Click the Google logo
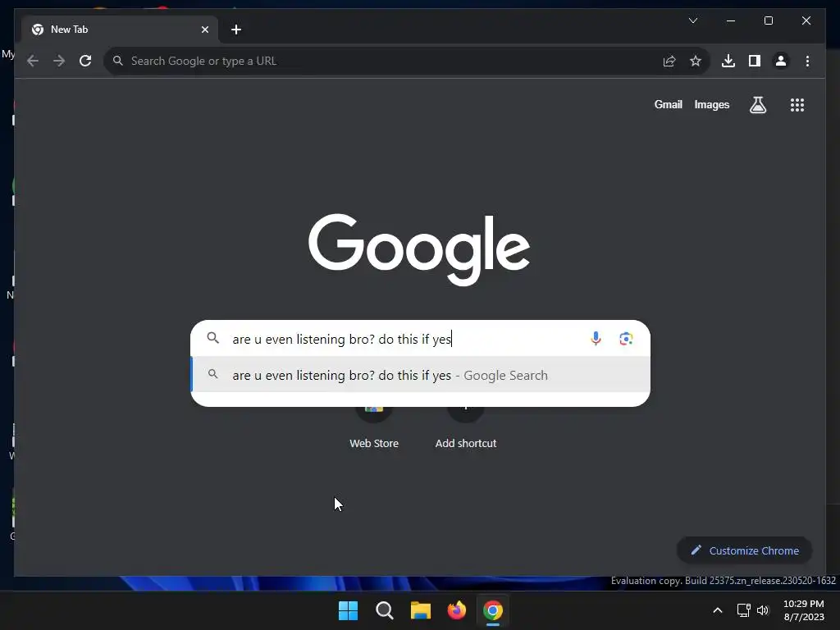 [419, 249]
